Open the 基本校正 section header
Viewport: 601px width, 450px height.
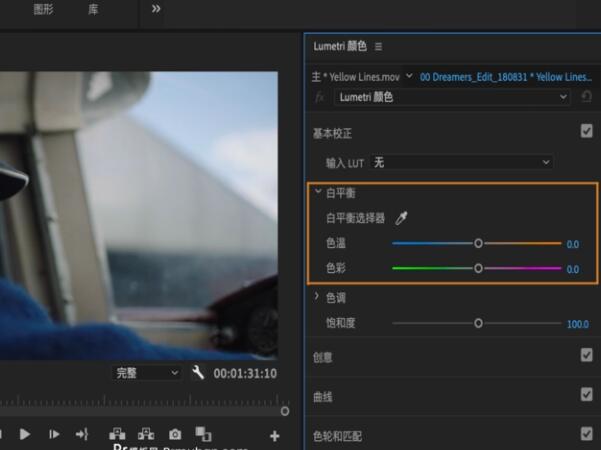[x=332, y=133]
